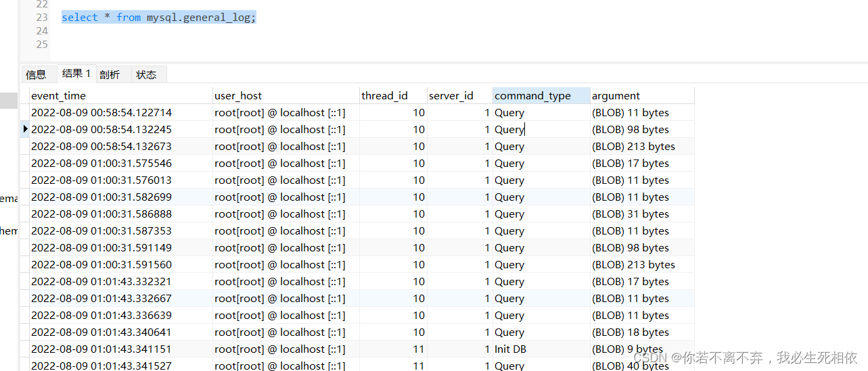
Task: Click the event_time column header
Action: point(121,95)
